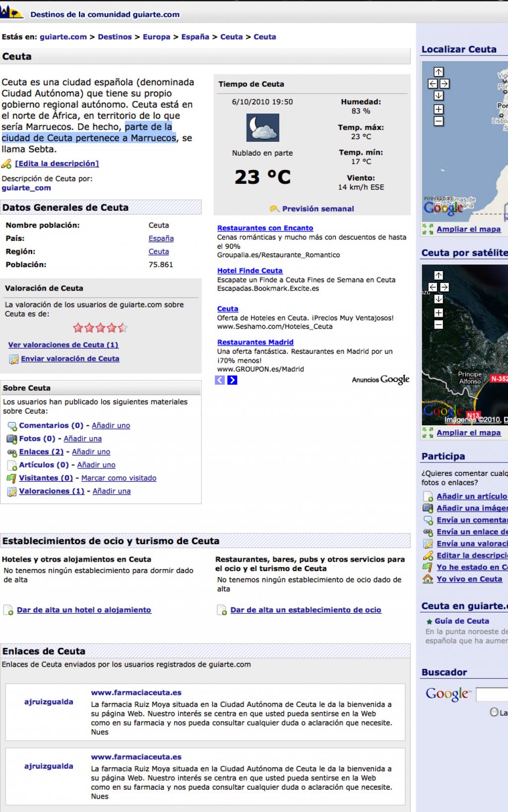The height and width of the screenshot is (812, 508).
Task: Open Valoraciones (1) link in Sobre Ceuta
Action: point(52,491)
